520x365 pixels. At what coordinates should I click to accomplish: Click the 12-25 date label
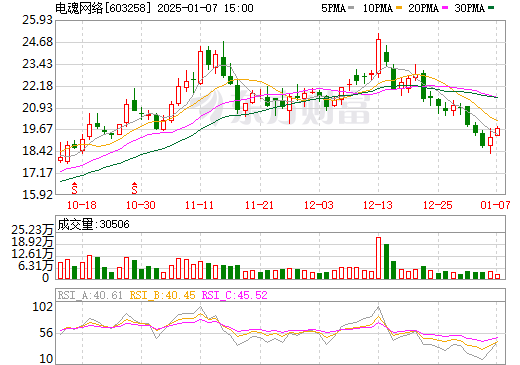[438, 205]
